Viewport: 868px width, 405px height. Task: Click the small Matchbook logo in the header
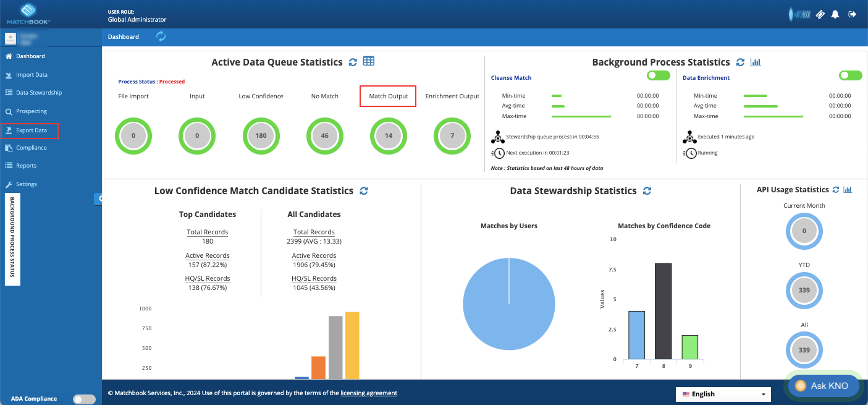[799, 14]
